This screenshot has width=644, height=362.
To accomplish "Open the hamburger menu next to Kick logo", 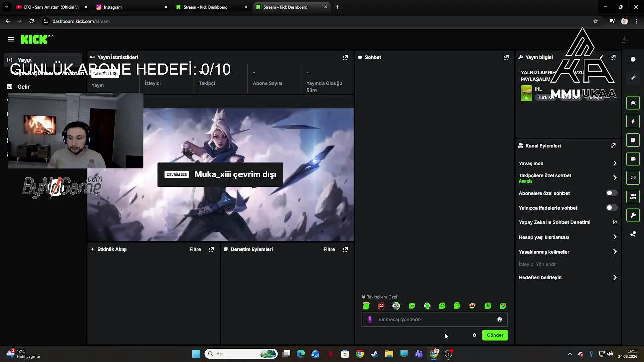I will 11,39.
